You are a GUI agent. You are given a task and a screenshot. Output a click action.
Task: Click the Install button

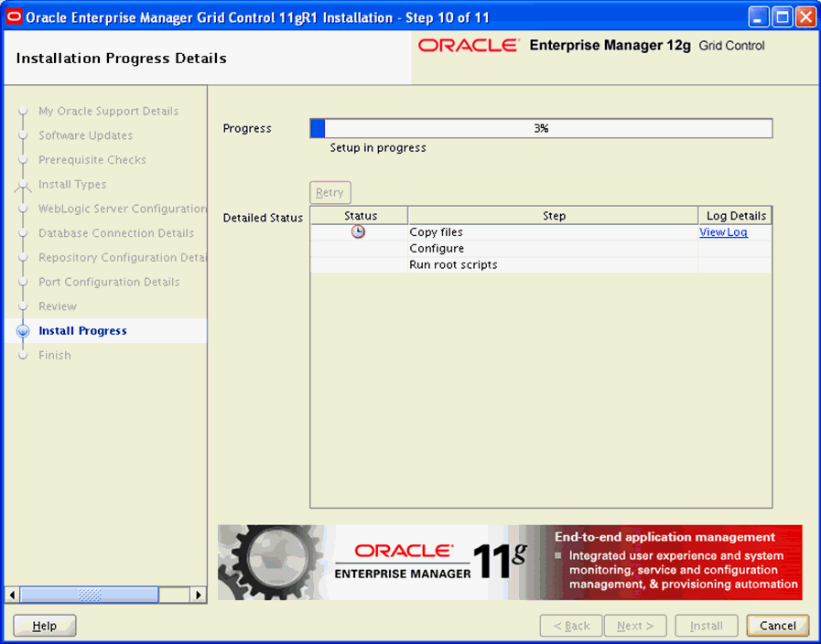707,626
